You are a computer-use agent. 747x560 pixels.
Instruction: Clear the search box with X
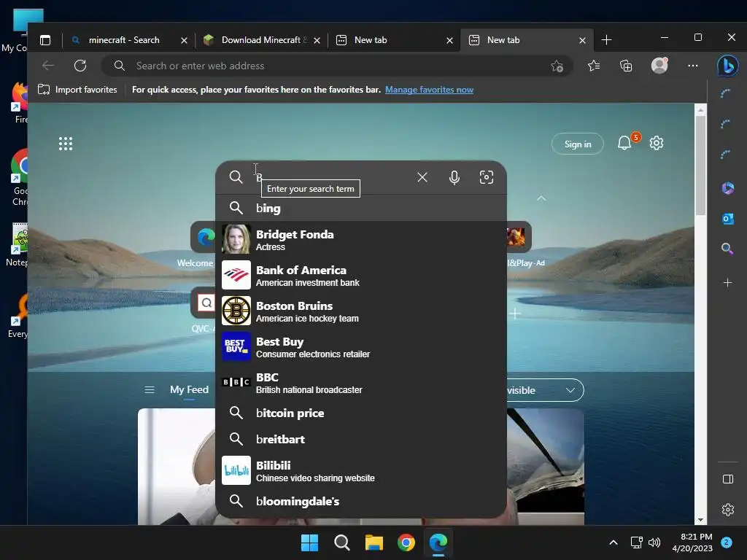pos(422,177)
